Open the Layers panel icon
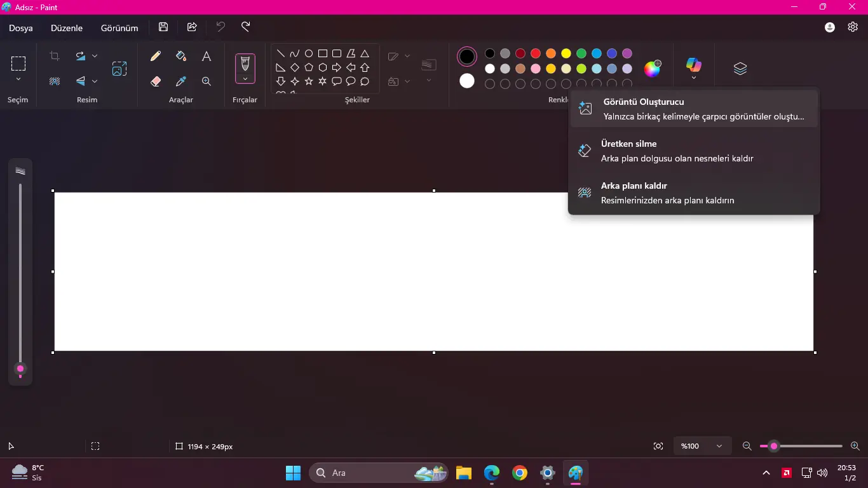Screen dimensions: 868x488 (x=740, y=69)
